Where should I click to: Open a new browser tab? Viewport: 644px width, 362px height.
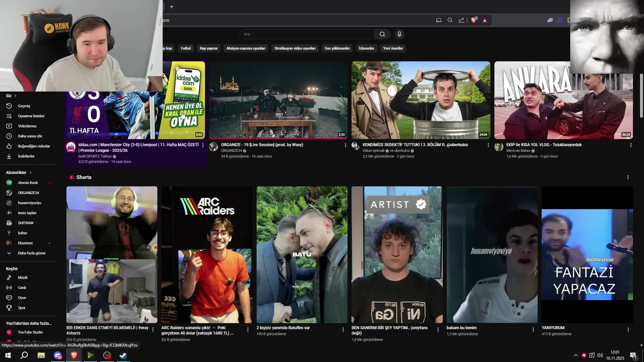(172, 7)
